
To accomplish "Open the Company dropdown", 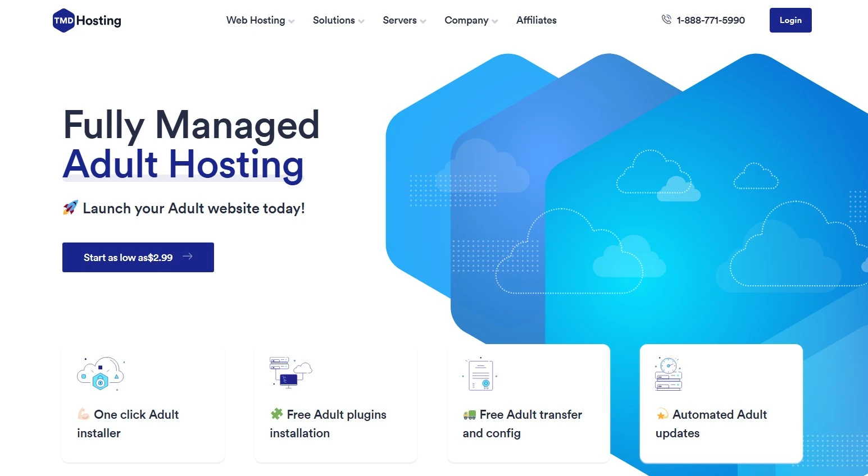I will 466,20.
